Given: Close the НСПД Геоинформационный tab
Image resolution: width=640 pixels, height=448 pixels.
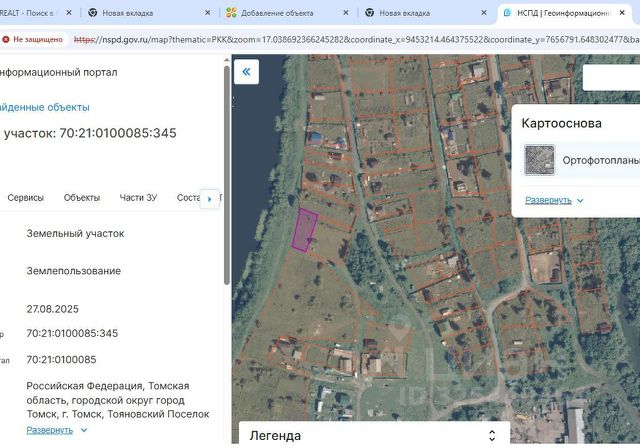Looking at the screenshot, I should (x=622, y=13).
